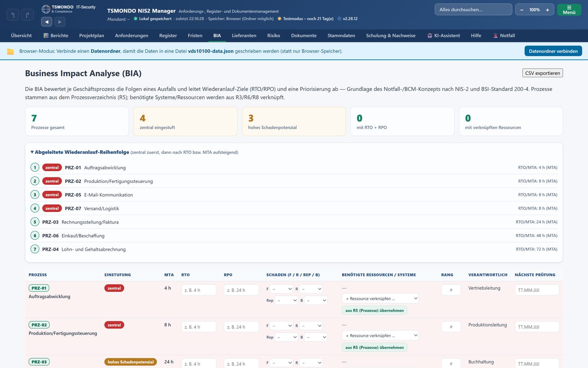588x368 pixels.
Task: Open the Schulung & Nachweise tab
Action: 391,36
